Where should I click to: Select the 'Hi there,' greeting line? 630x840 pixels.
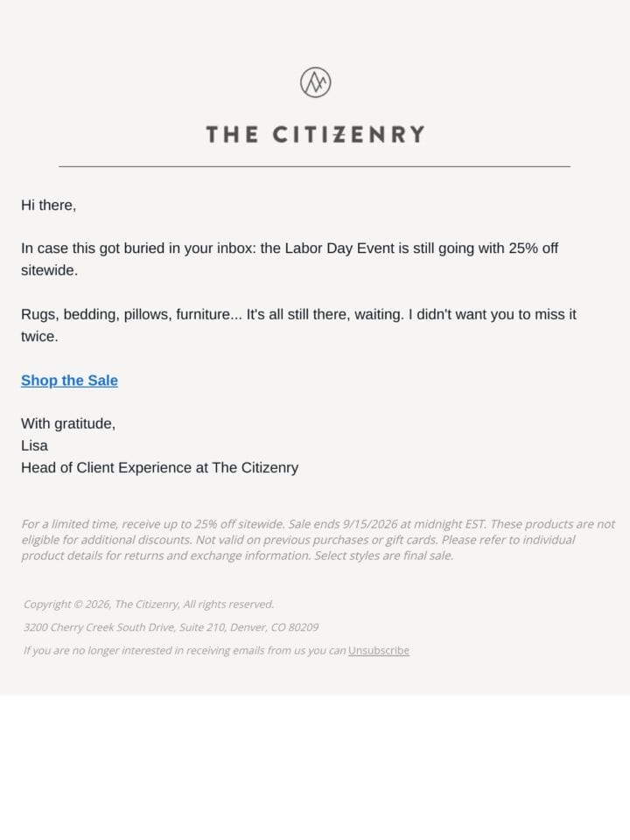pyautogui.click(x=48, y=205)
